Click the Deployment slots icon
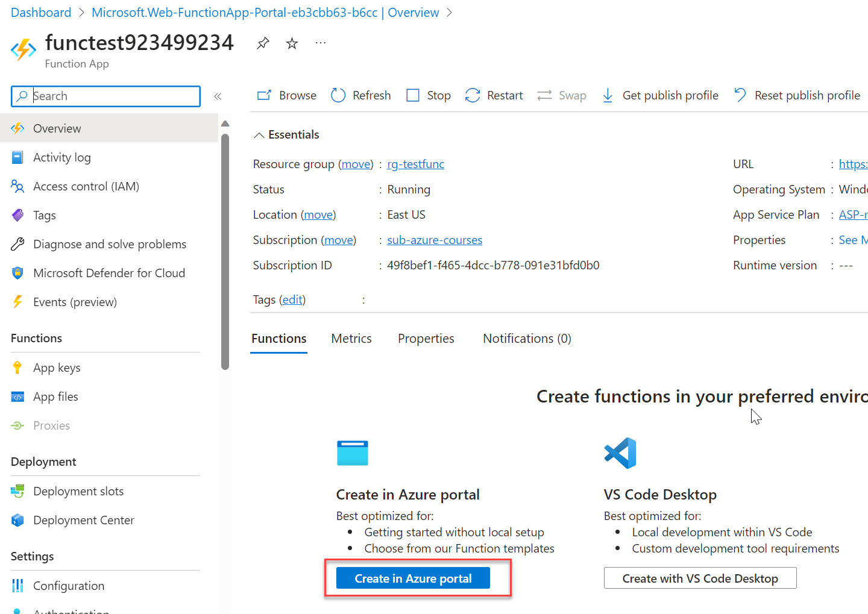Image resolution: width=868 pixels, height=614 pixels. click(x=17, y=491)
